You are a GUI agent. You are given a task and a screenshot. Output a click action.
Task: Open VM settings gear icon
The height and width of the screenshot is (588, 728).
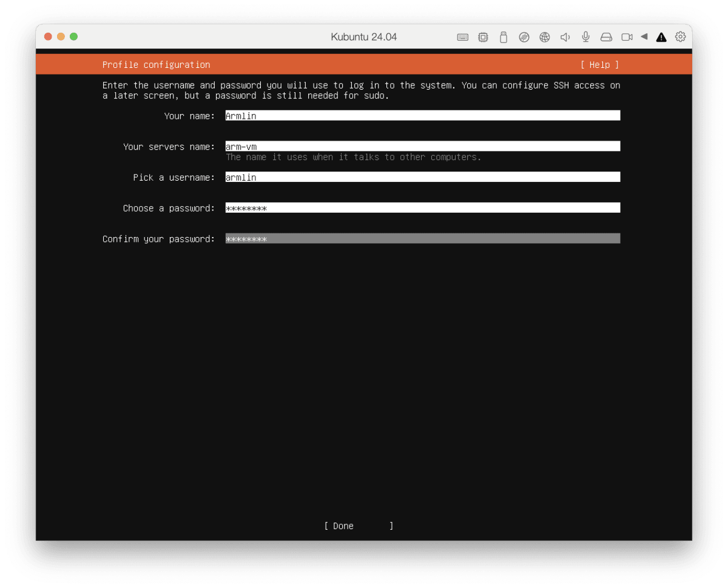click(x=681, y=37)
